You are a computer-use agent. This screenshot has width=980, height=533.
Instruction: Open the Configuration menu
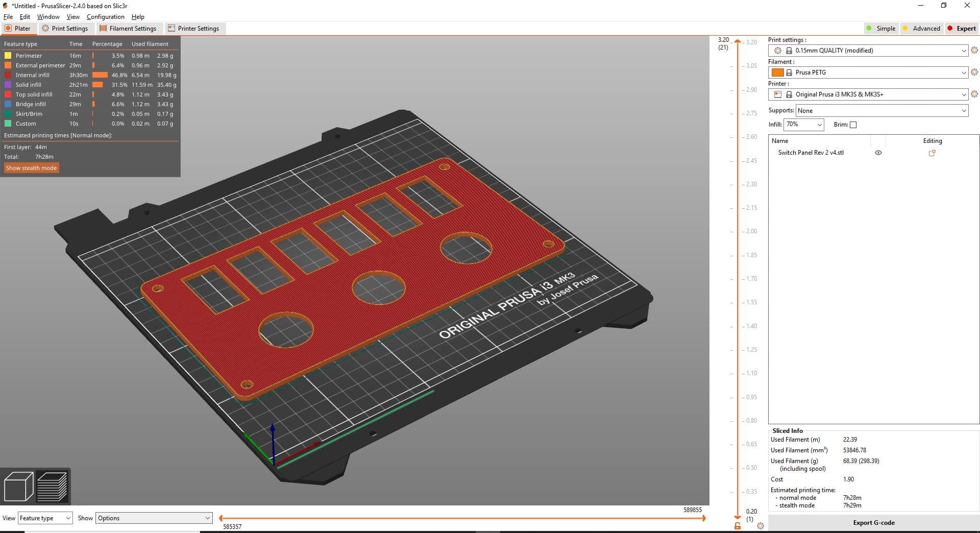click(x=105, y=17)
